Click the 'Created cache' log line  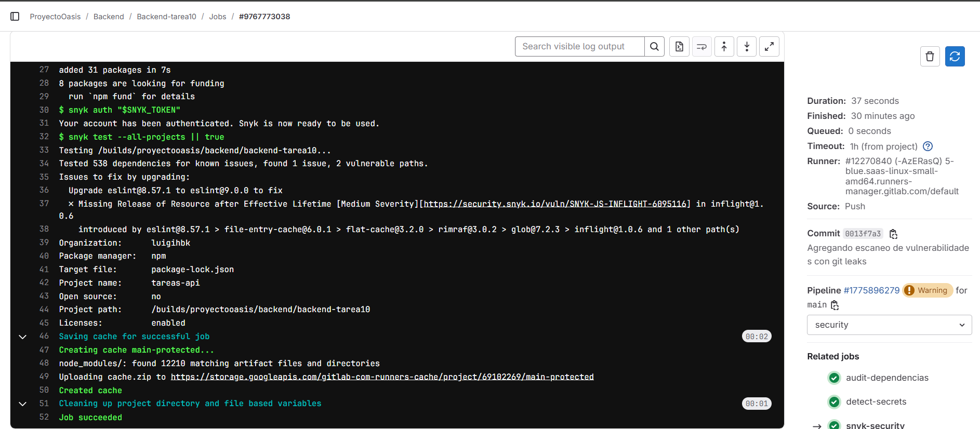coord(90,391)
